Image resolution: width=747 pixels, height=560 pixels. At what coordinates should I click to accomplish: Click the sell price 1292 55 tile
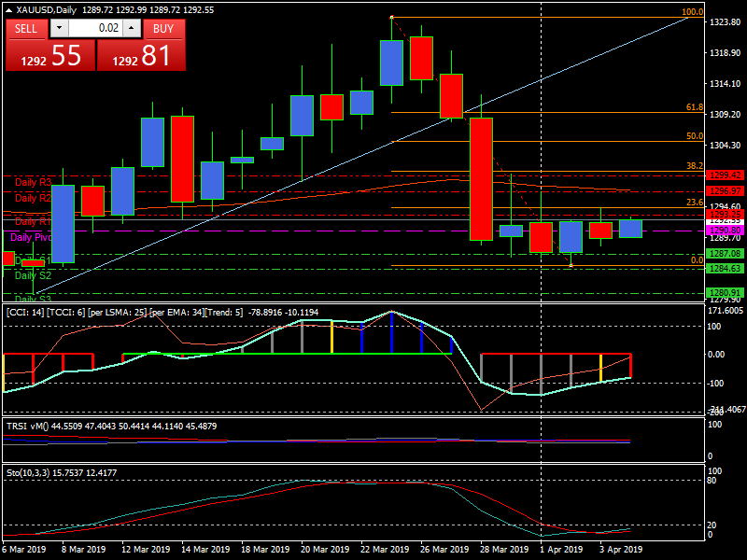pyautogui.click(x=49, y=55)
